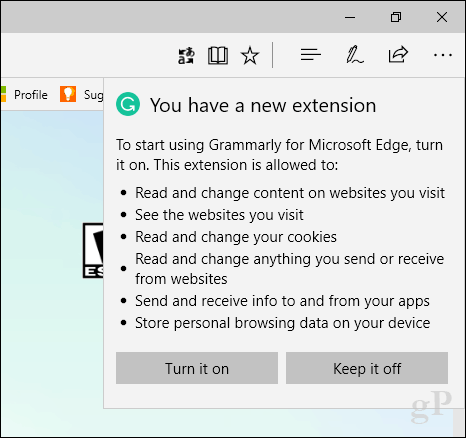Click the green Grammarly logo
Viewport: 466px width, 438px height.
coord(128,104)
